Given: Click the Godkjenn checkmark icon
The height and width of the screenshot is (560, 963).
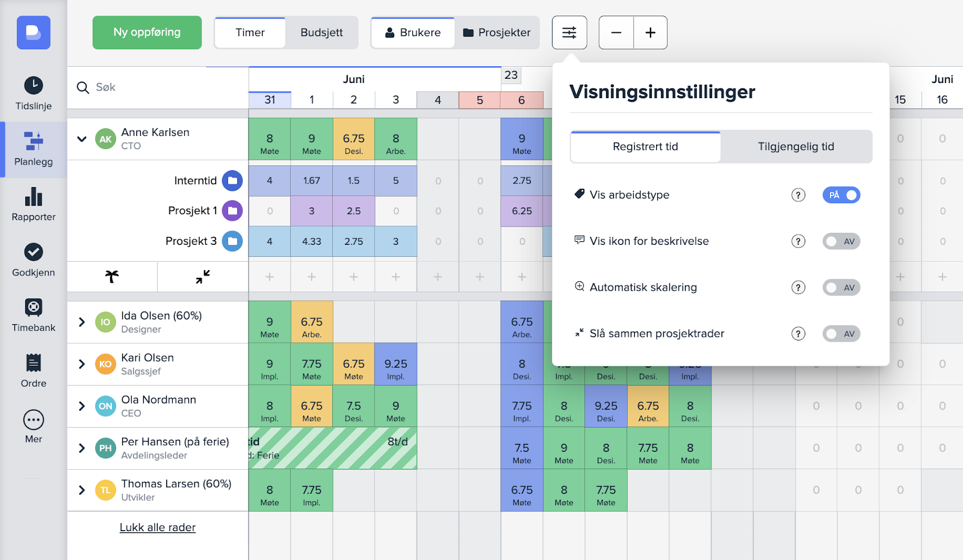Looking at the screenshot, I should [x=34, y=252].
